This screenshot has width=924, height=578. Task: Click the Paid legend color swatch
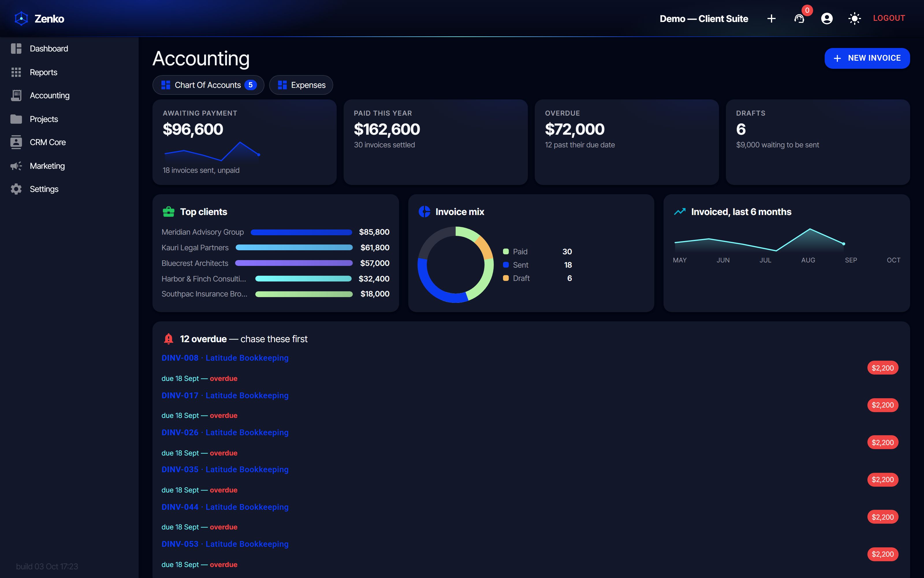[506, 251]
